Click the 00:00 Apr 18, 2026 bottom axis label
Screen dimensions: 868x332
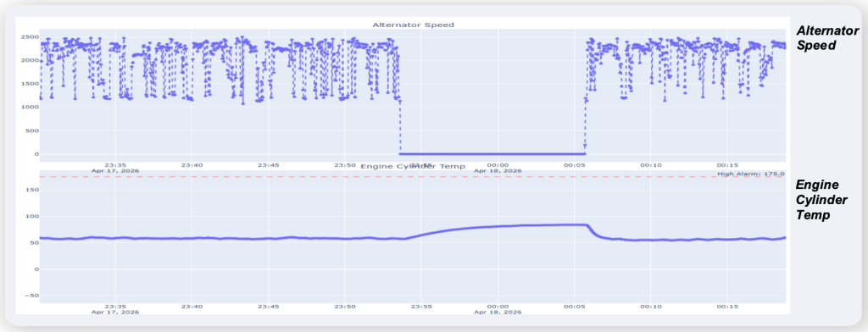(498, 308)
